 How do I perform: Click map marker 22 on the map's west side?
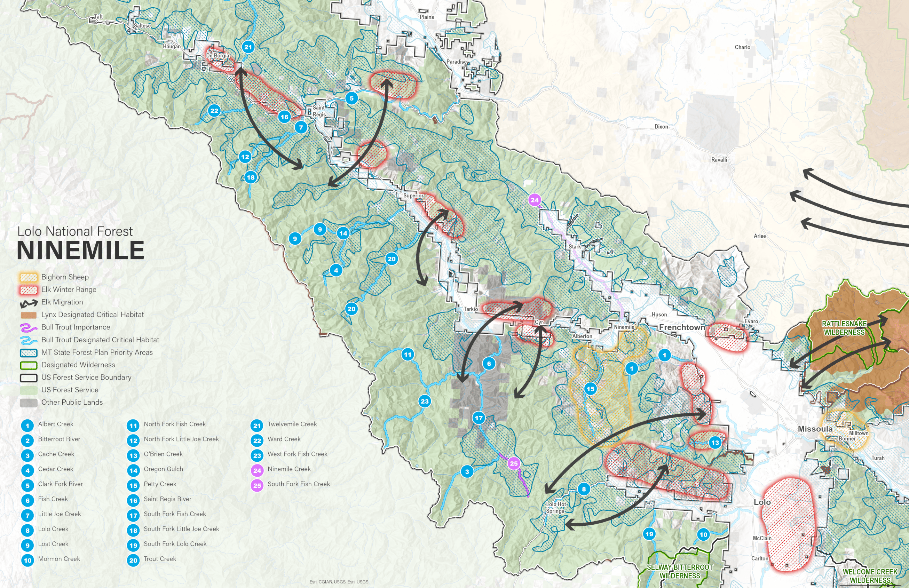214,111
